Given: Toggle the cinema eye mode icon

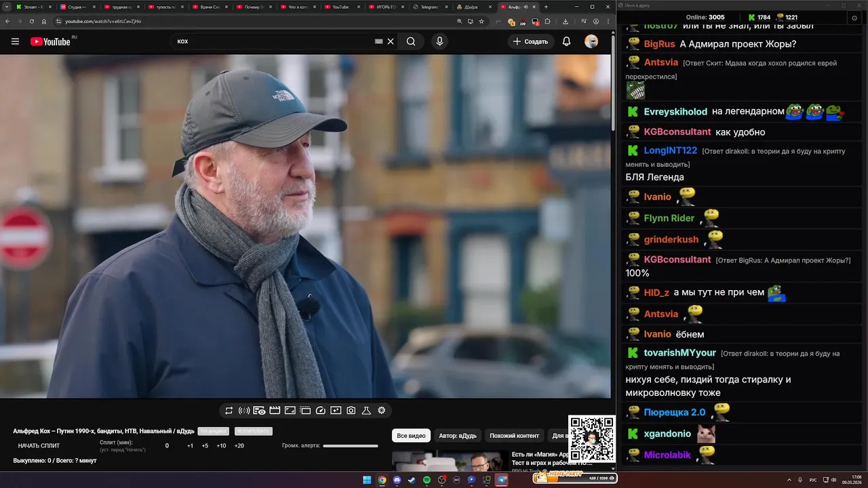Looking at the screenshot, I should coord(259,411).
